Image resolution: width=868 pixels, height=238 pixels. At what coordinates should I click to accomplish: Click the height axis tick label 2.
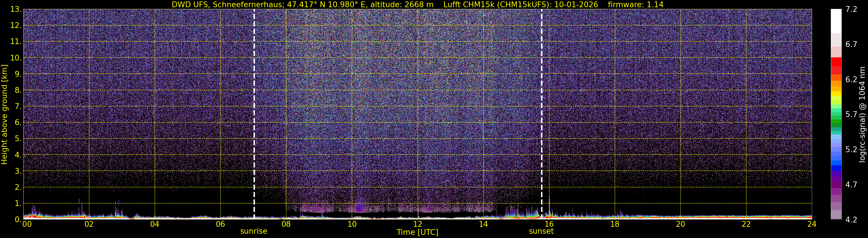click(x=18, y=188)
